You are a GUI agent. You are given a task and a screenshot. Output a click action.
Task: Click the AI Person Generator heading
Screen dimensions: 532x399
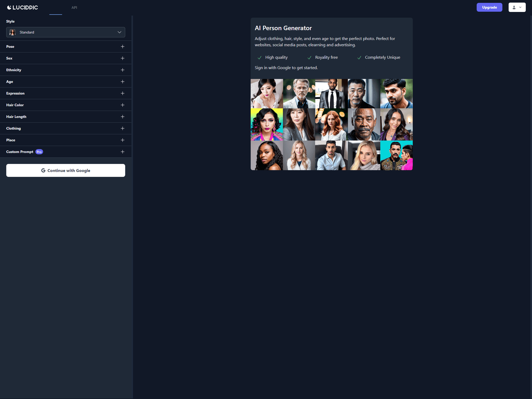point(283,28)
